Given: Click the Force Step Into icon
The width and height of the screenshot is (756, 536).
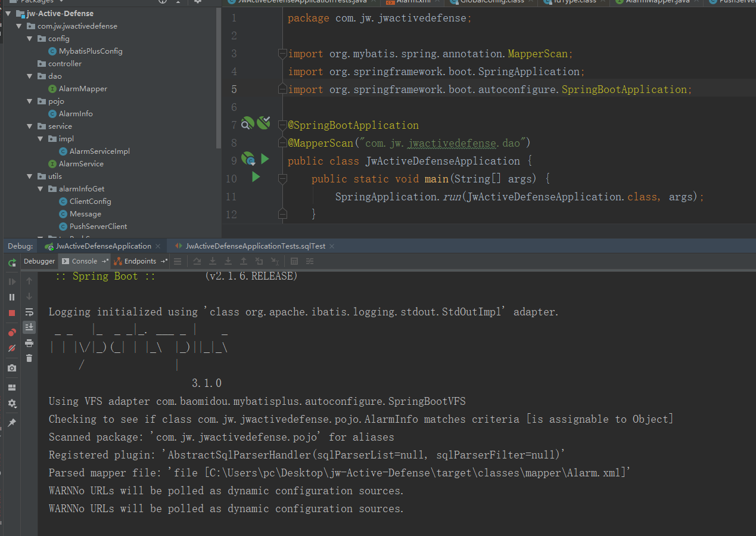Looking at the screenshot, I should tap(228, 261).
